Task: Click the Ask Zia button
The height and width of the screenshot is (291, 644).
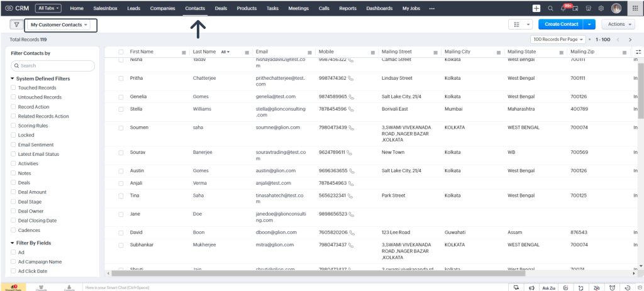Action: (548, 288)
